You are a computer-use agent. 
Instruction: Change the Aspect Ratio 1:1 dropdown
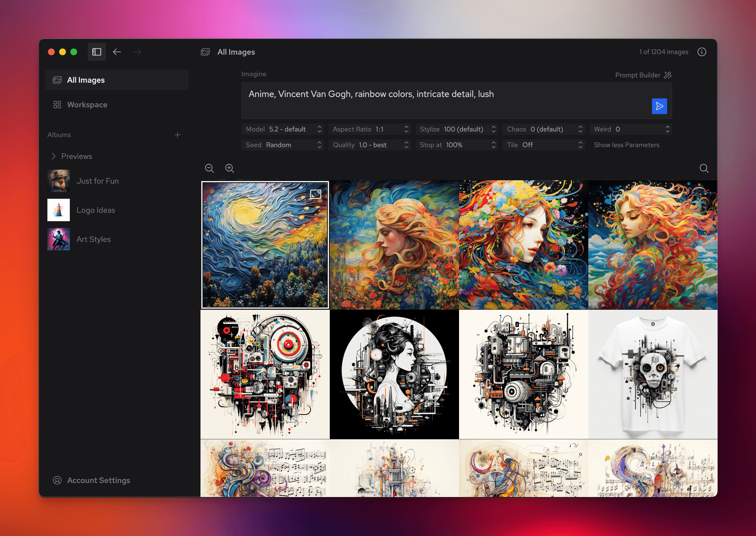point(369,129)
